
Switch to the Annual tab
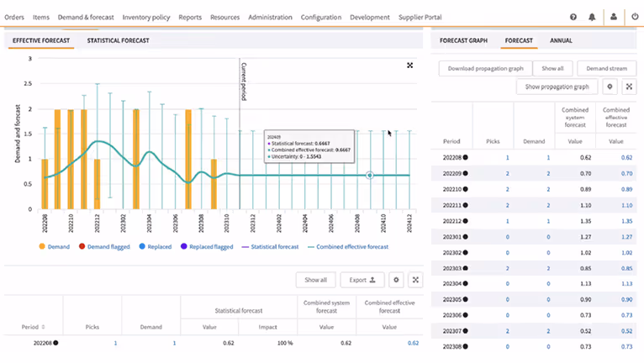(x=561, y=40)
